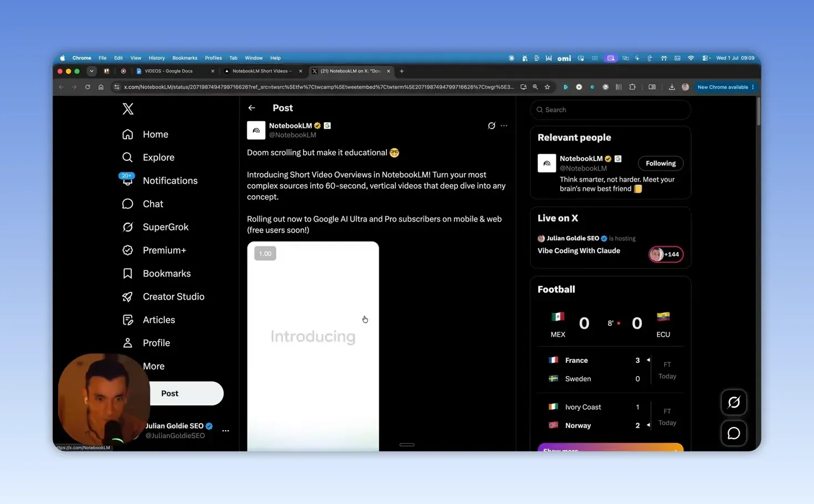
Task: Open the Explore page
Action: pos(148,158)
